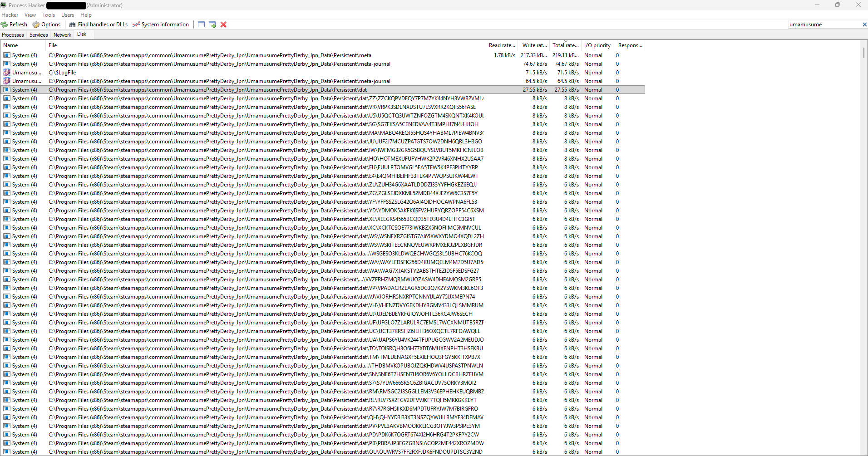Viewport: 868px width, 456px height.
Task: Click the Find handles or DLLs label
Action: tap(103, 25)
